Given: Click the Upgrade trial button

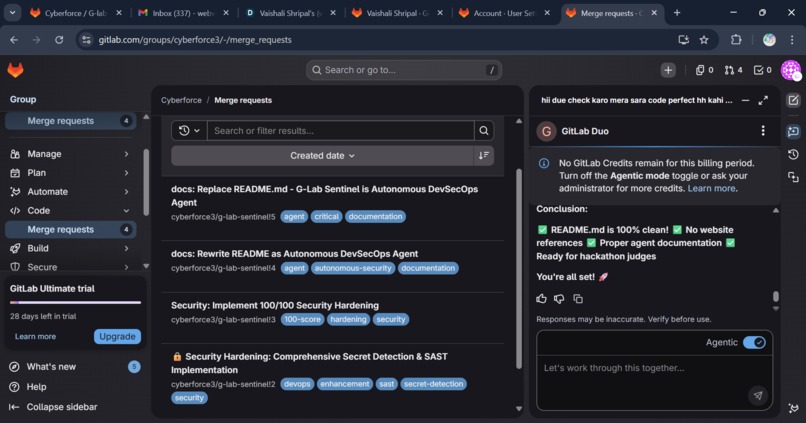Looking at the screenshot, I should 117,336.
